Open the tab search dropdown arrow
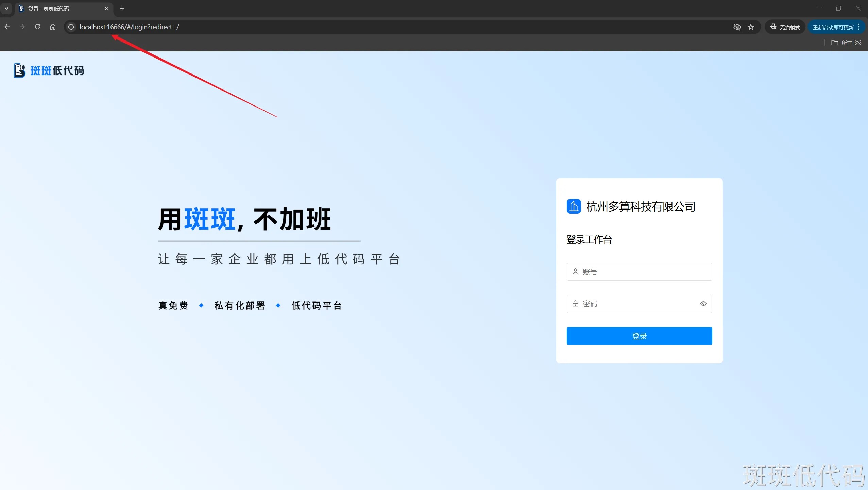Image resolution: width=868 pixels, height=490 pixels. coord(6,9)
